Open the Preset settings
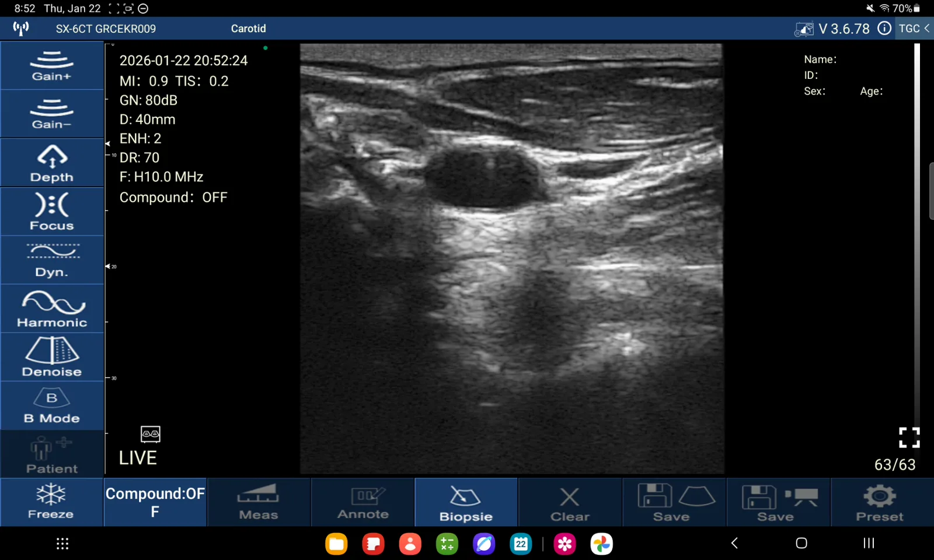 [x=881, y=502]
